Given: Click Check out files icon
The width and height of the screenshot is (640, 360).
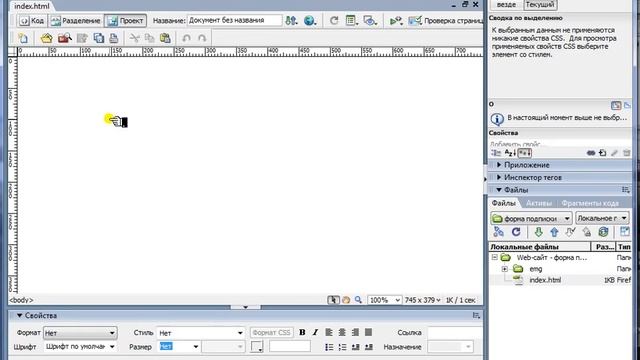Looking at the screenshot, I should point(570,232).
